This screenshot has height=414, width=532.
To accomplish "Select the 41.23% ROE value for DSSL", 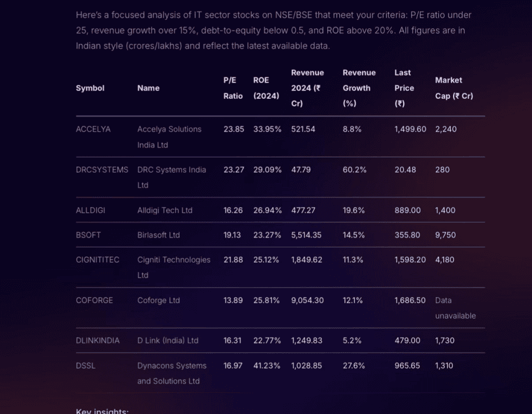I will 267,366.
